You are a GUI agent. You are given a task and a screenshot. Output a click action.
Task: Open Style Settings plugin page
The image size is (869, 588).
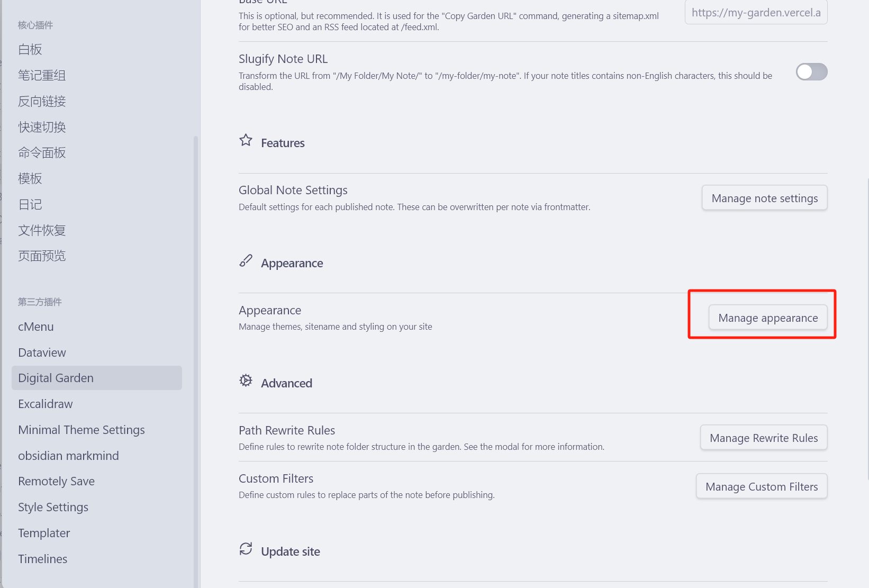point(53,507)
